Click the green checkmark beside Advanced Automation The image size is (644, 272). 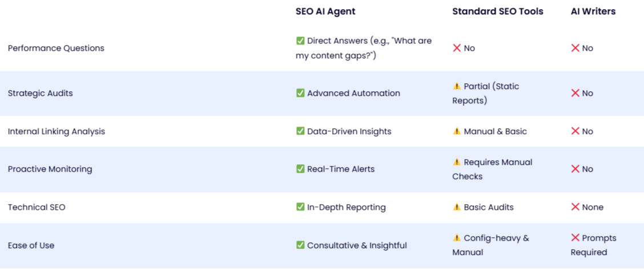(x=300, y=93)
